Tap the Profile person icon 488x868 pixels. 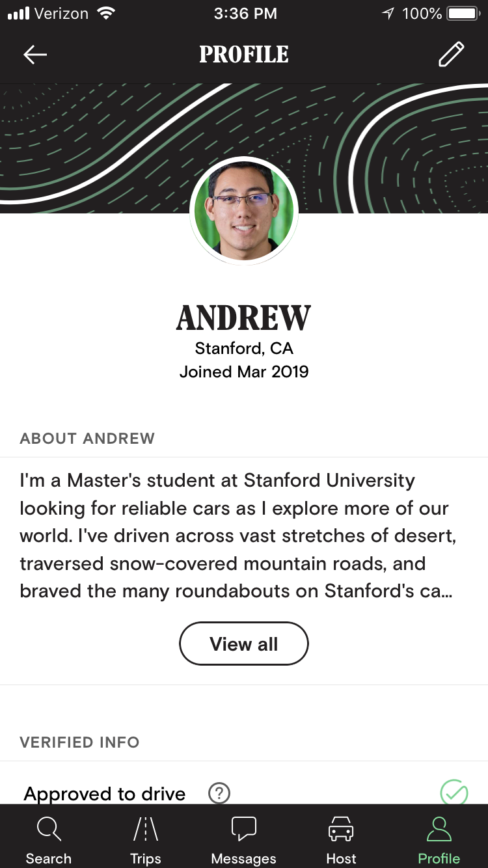pos(439,829)
